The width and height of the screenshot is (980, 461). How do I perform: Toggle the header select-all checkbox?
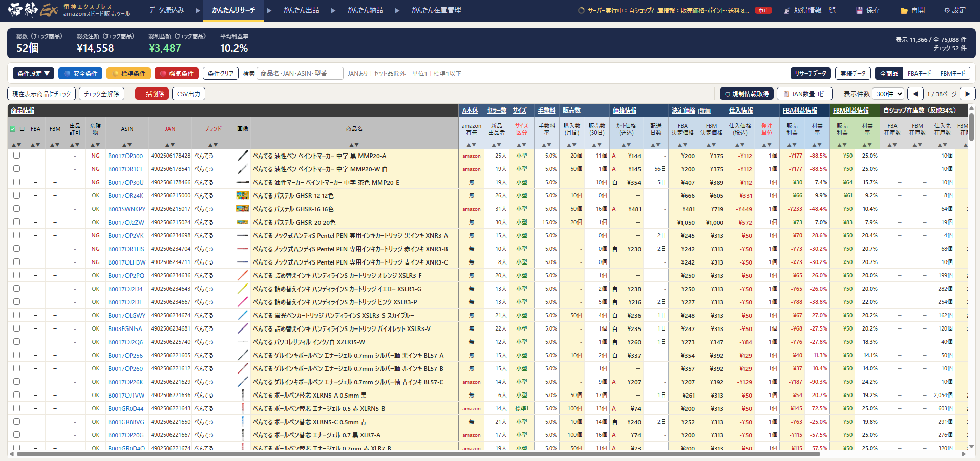[12, 129]
